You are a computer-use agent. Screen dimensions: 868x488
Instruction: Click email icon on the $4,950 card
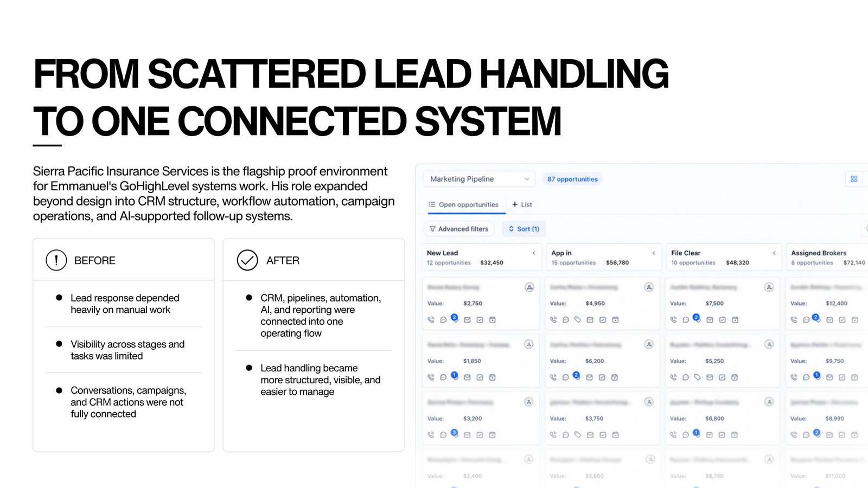(590, 320)
